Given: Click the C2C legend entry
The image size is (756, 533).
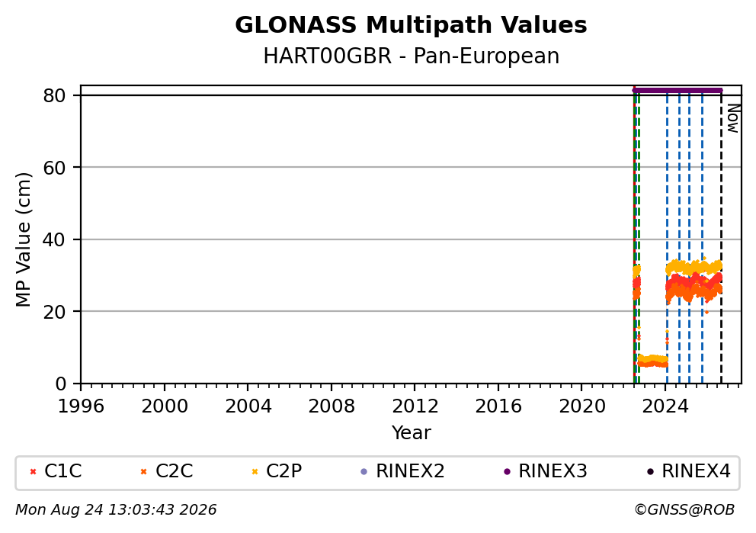Looking at the screenshot, I should (167, 471).
